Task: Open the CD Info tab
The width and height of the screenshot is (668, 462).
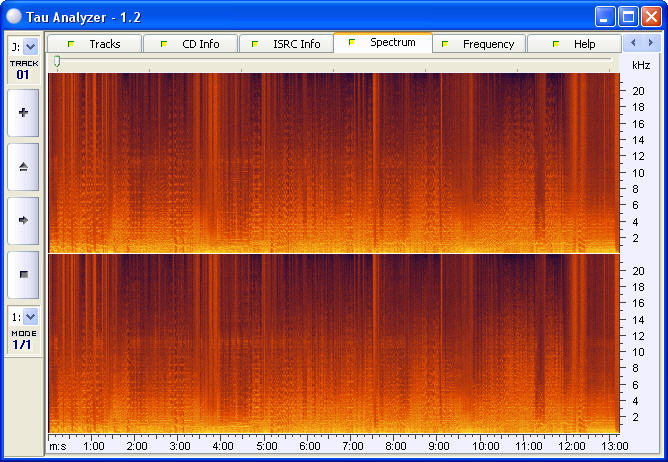Action: (x=191, y=44)
